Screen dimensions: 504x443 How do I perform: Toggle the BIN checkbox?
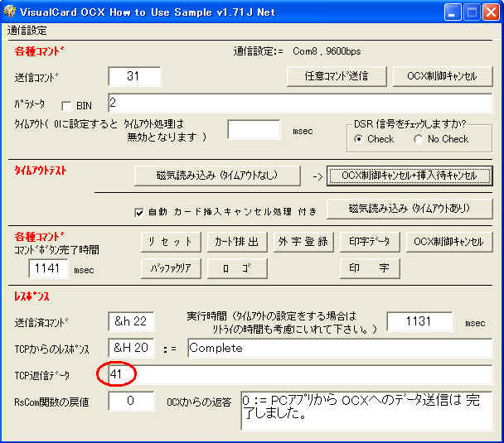(66, 106)
